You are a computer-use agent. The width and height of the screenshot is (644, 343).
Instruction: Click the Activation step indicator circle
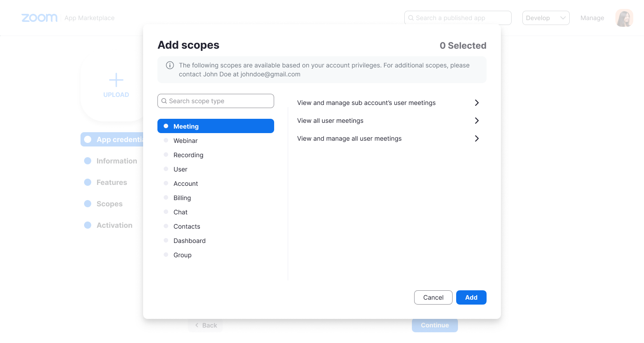tap(87, 225)
